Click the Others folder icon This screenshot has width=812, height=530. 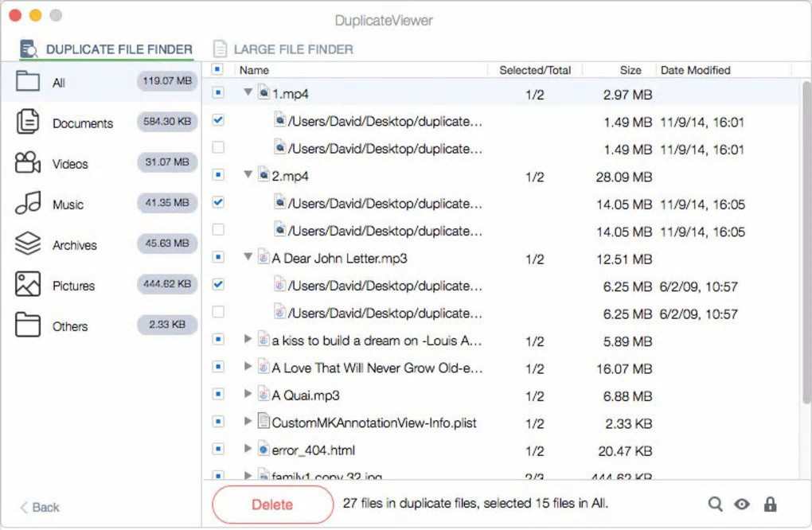(27, 325)
